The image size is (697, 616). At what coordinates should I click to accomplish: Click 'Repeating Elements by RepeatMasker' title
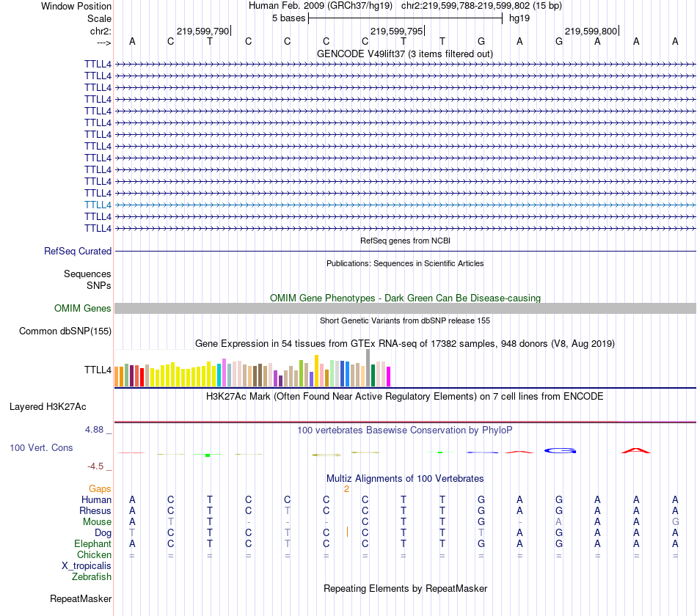(405, 588)
